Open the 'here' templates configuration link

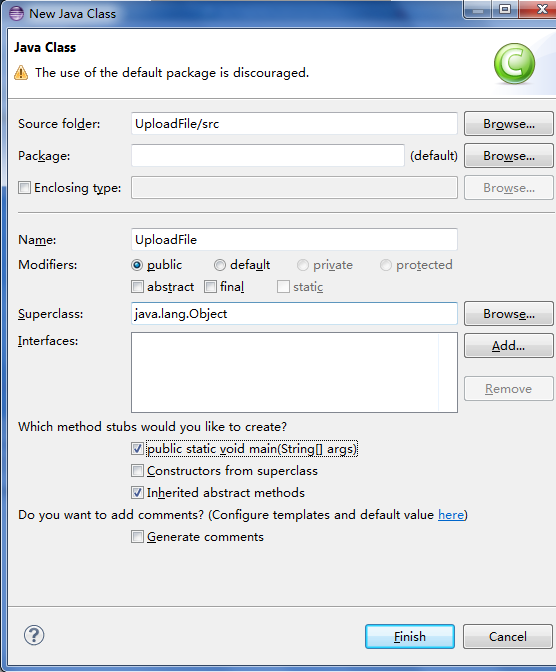pyautogui.click(x=451, y=514)
